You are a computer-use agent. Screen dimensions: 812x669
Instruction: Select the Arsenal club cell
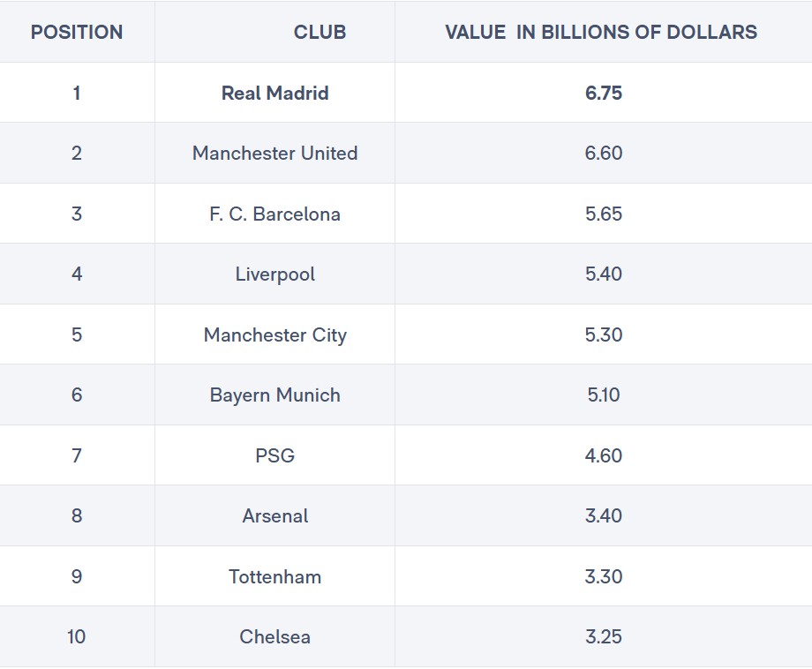(x=275, y=515)
